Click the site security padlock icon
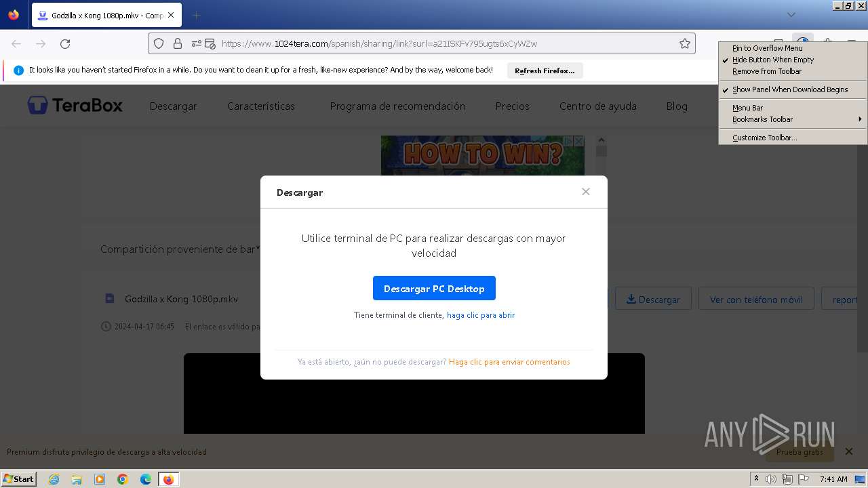The image size is (868, 488). click(x=178, y=43)
